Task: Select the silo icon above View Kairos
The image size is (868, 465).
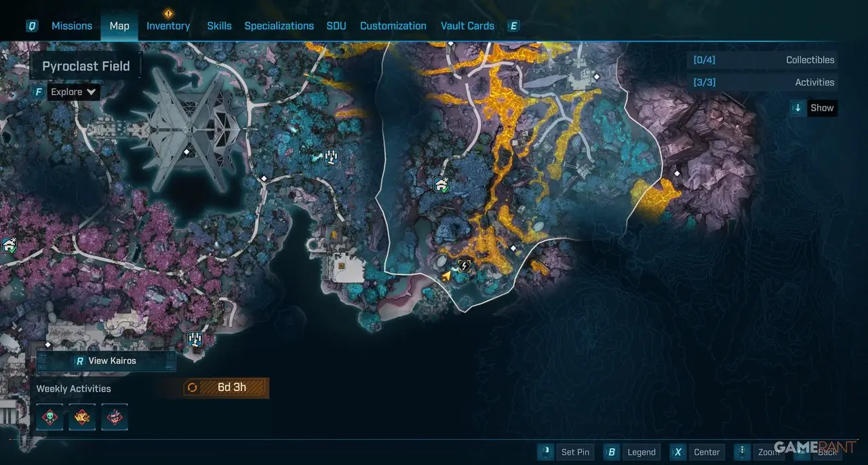Action: 195,338
